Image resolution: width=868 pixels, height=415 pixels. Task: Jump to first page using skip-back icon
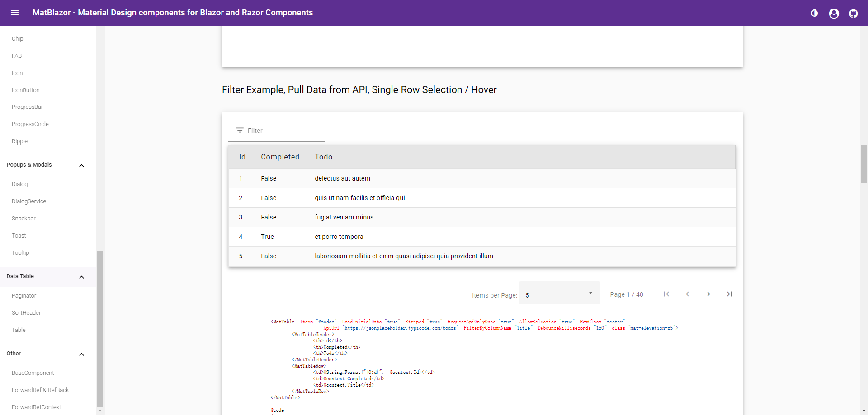pos(666,294)
